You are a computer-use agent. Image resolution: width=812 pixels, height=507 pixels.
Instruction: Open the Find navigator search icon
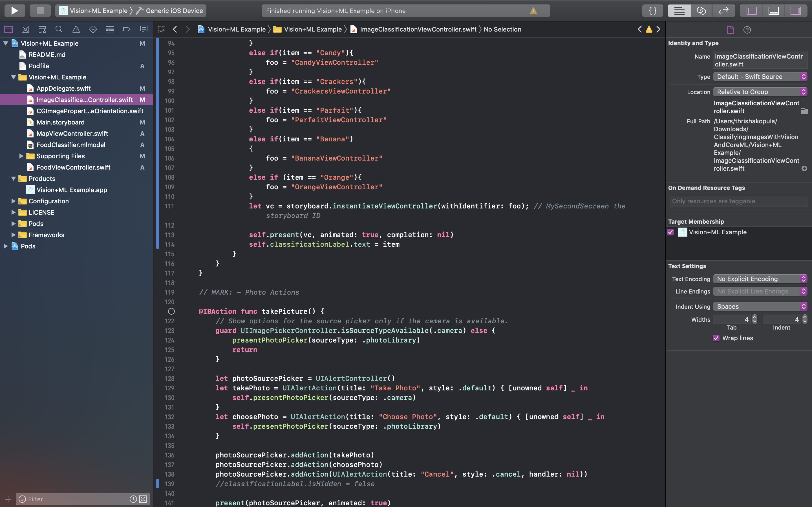(59, 30)
